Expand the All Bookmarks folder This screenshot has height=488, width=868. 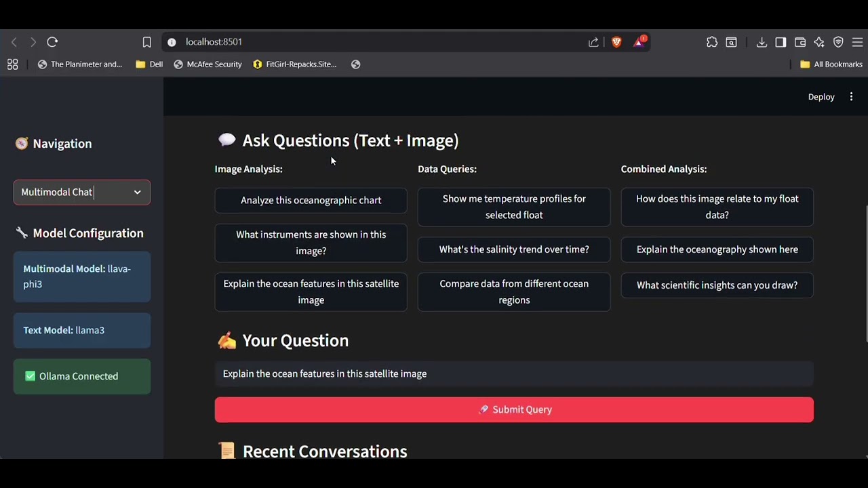831,64
